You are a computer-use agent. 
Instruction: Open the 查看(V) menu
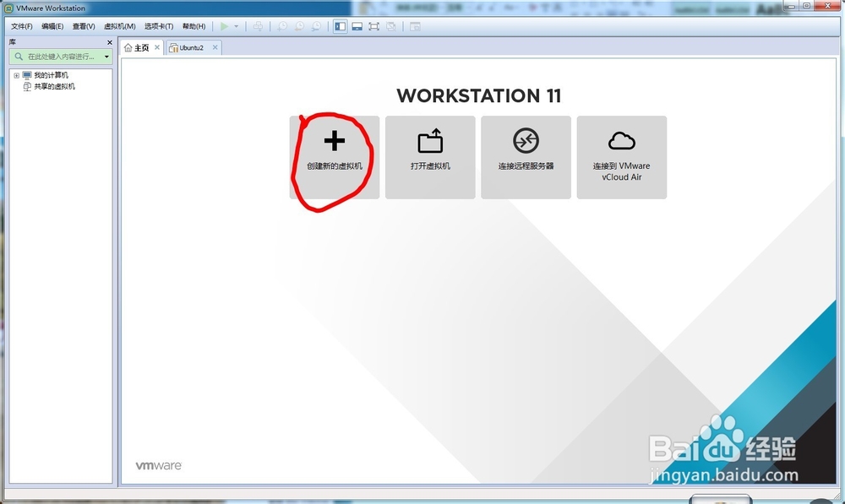pos(84,26)
